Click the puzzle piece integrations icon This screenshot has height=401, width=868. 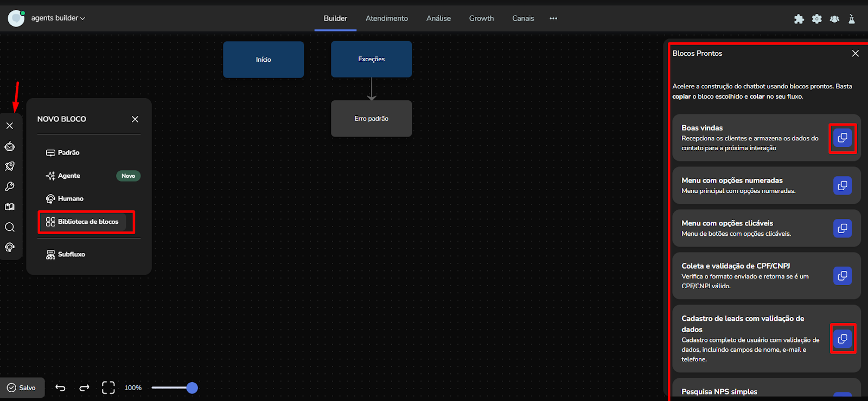point(799,19)
